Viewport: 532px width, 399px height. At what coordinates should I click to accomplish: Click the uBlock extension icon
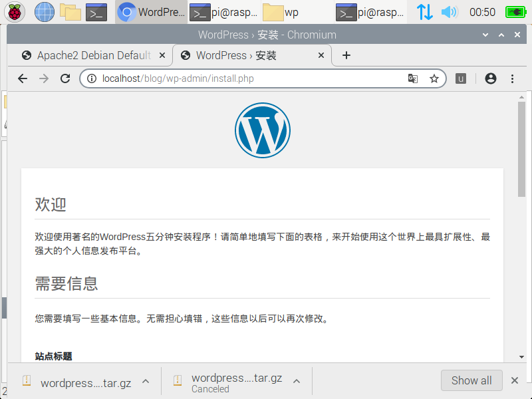tap(460, 78)
